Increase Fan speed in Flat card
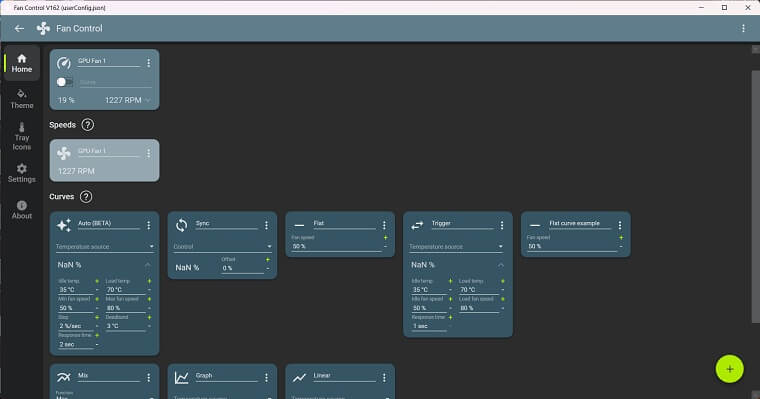 point(385,238)
